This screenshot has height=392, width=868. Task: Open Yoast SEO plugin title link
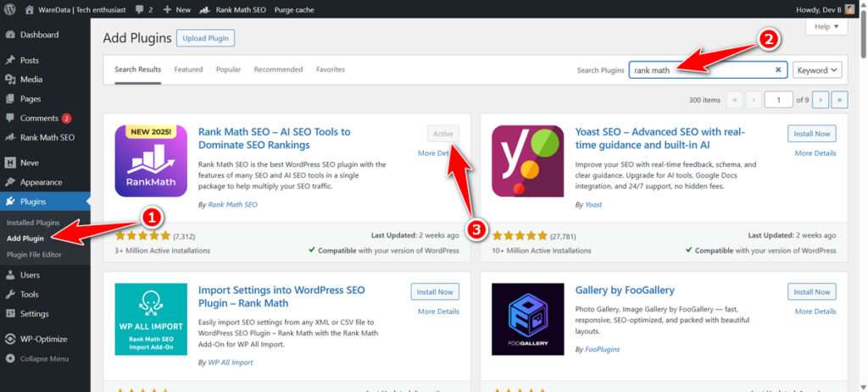[x=659, y=138]
